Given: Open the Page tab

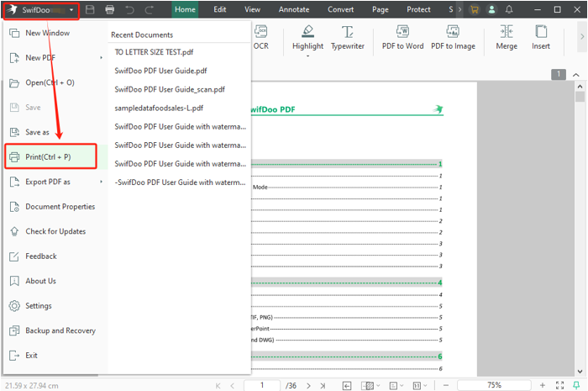Looking at the screenshot, I should [381, 9].
